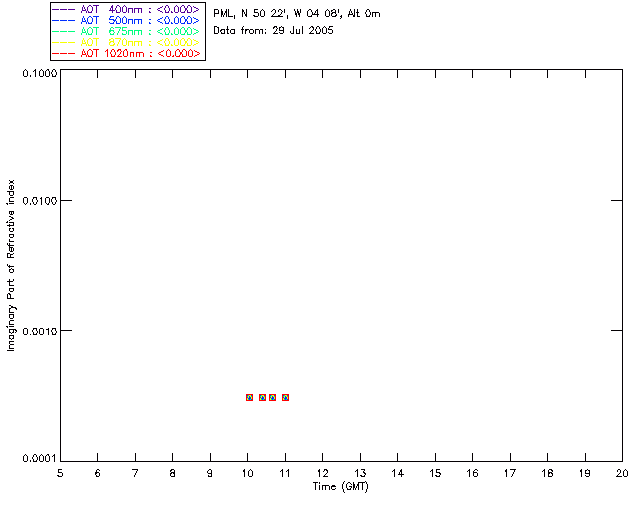Viewport: 640px width, 512px height.
Task: Click x-axis tick label 18
Action: (547, 473)
